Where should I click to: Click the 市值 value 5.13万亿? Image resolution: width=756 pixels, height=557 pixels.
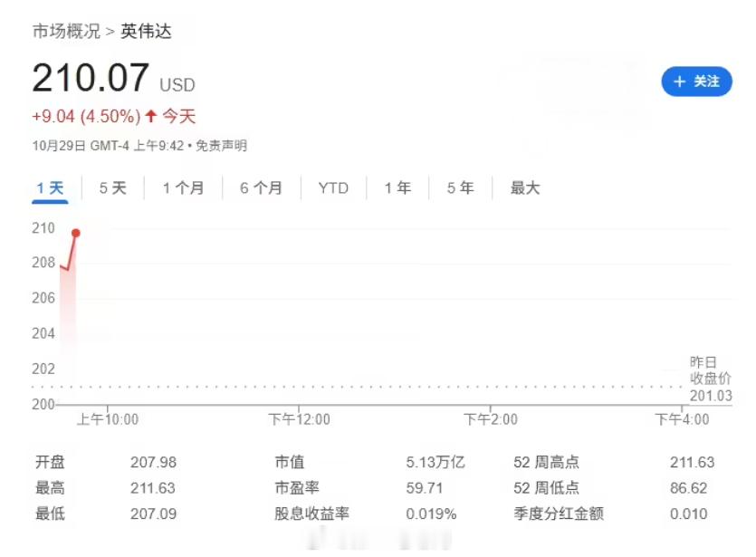coord(435,462)
